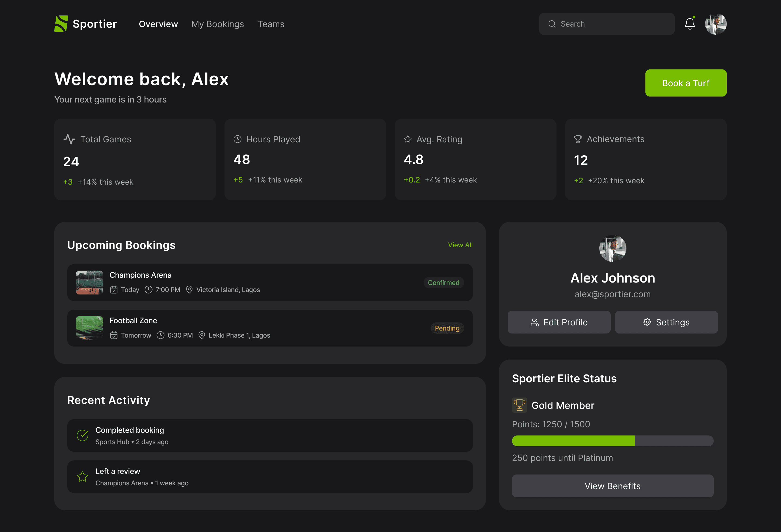Screen dimensions: 781x532
Task: Click the Achievements trophy icon in stats card
Action: coord(578,139)
